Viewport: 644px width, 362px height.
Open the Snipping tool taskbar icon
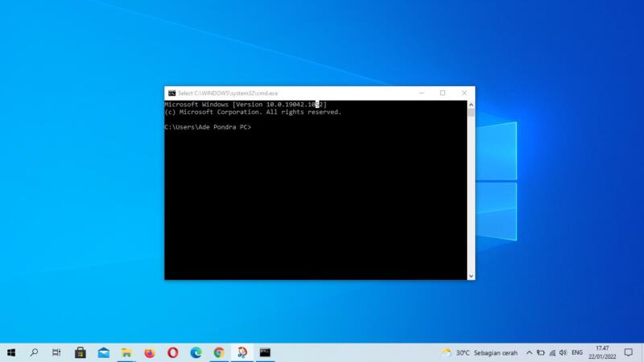(x=242, y=352)
